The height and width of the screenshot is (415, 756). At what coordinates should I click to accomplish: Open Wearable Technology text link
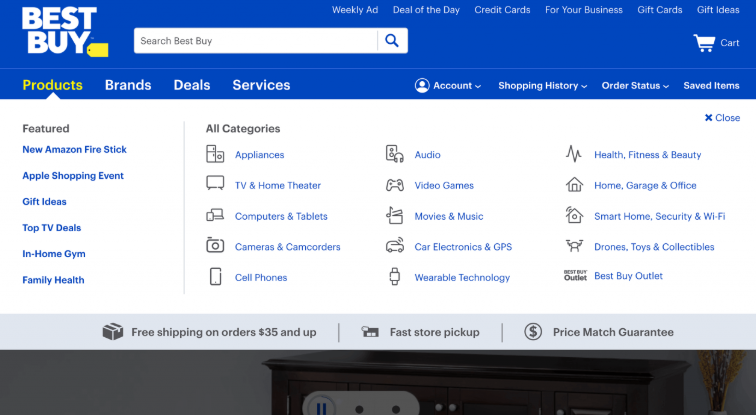point(462,278)
